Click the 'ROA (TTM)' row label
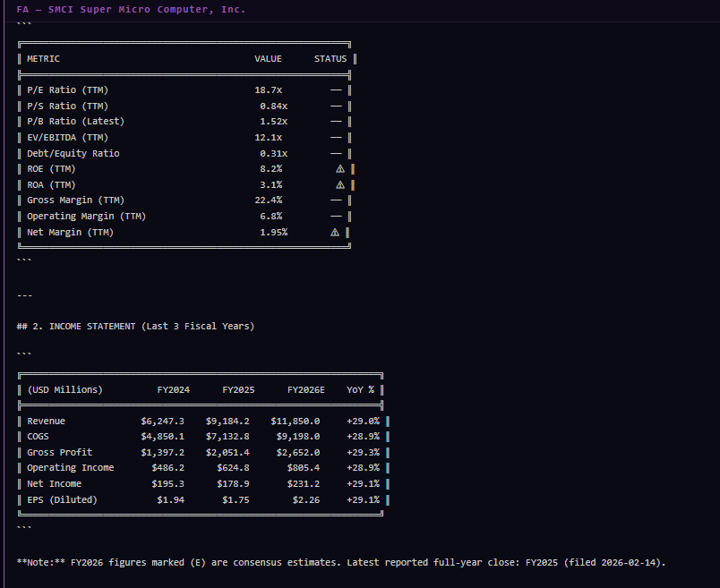This screenshot has height=588, width=720. [51, 185]
